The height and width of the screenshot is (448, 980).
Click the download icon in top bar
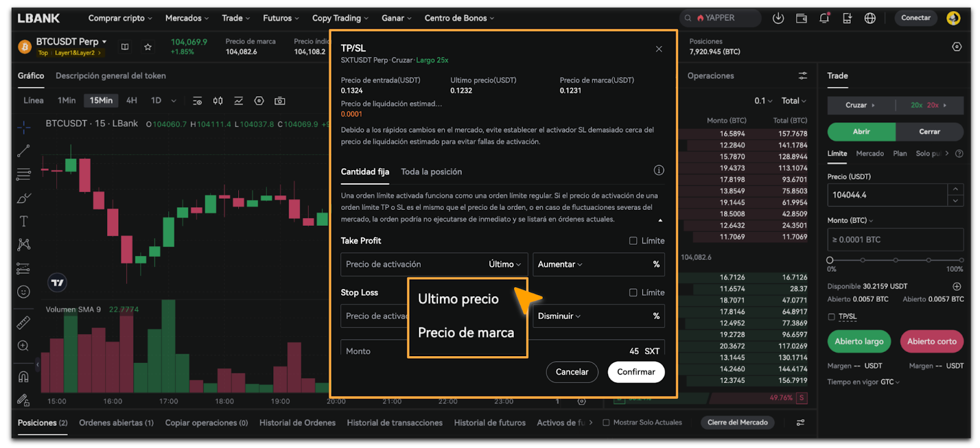[x=778, y=18]
